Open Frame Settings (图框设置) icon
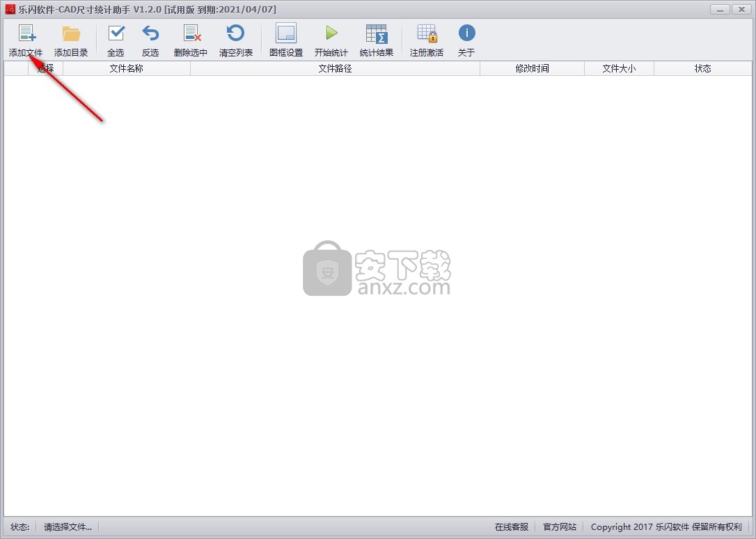Screen dimensions: 756x539 click(286, 33)
